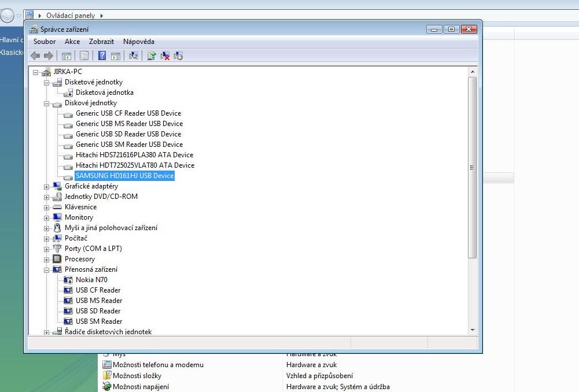Click the Forward arrow in Device Manager toolbar
The width and height of the screenshot is (579, 392).
point(49,56)
